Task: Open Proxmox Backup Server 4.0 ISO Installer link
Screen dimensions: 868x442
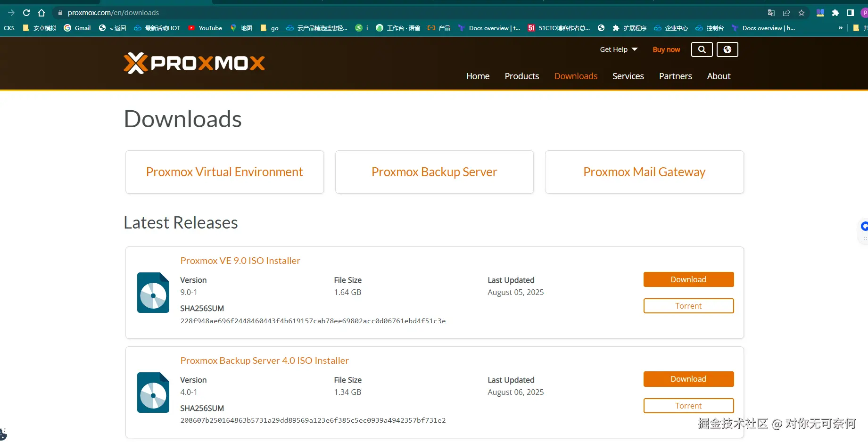Action: tap(265, 360)
